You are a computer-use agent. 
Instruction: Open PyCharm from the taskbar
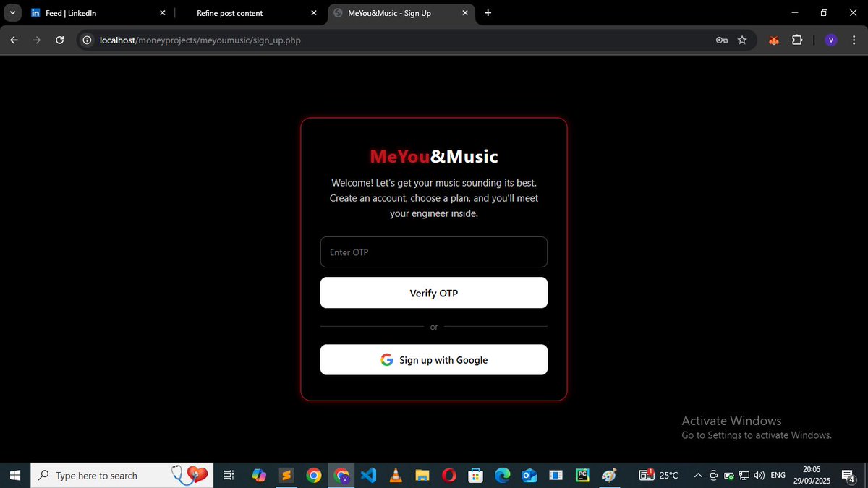(582, 475)
